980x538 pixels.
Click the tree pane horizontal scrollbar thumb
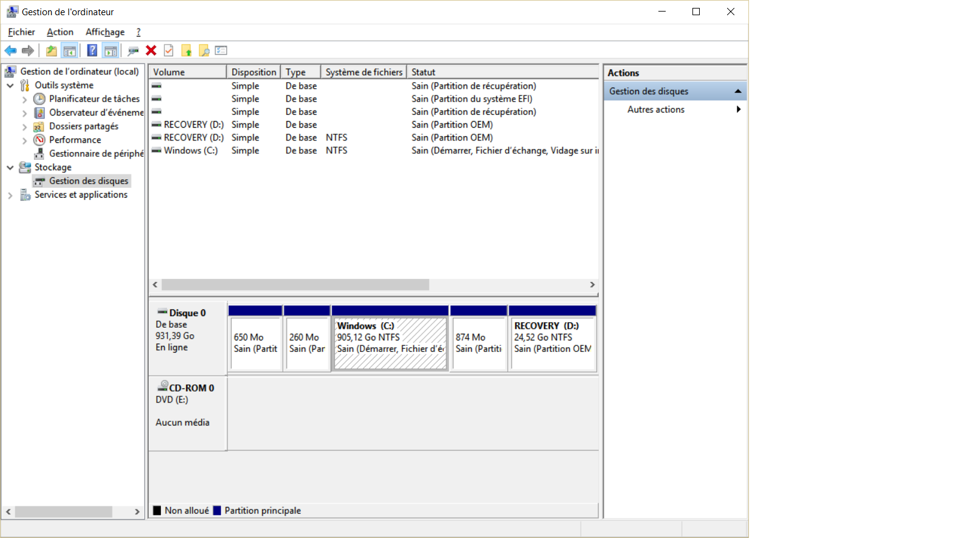click(64, 512)
